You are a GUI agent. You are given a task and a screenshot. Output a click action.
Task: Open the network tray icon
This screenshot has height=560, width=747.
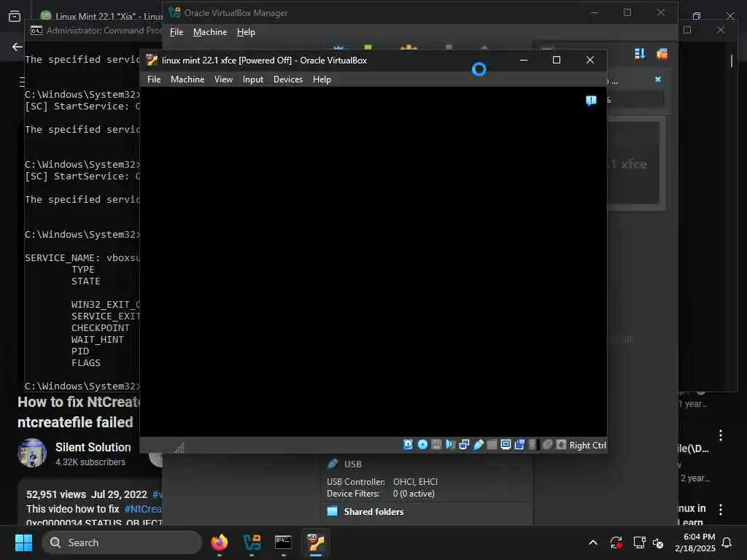pos(639,542)
